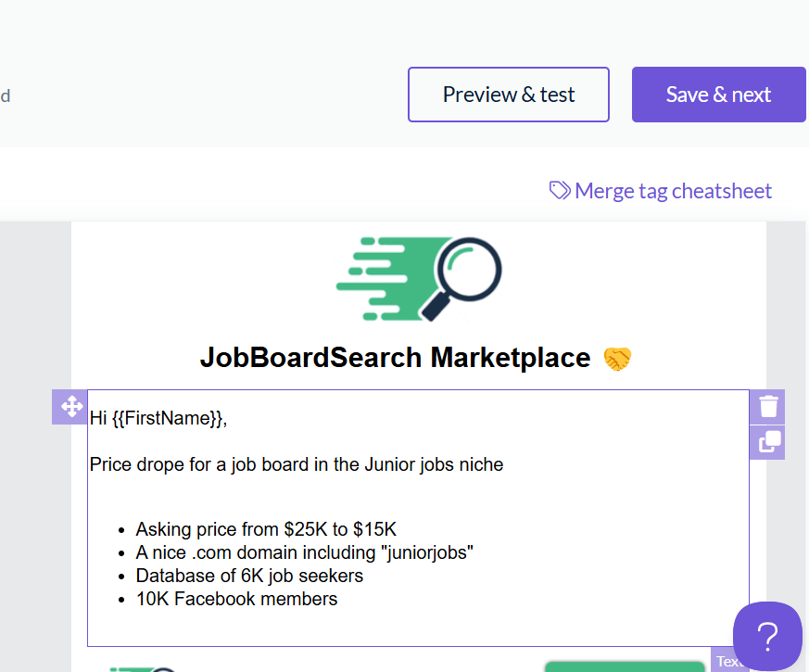This screenshot has width=809, height=672.
Task: Open the Merge tag cheatsheet link
Action: click(673, 191)
